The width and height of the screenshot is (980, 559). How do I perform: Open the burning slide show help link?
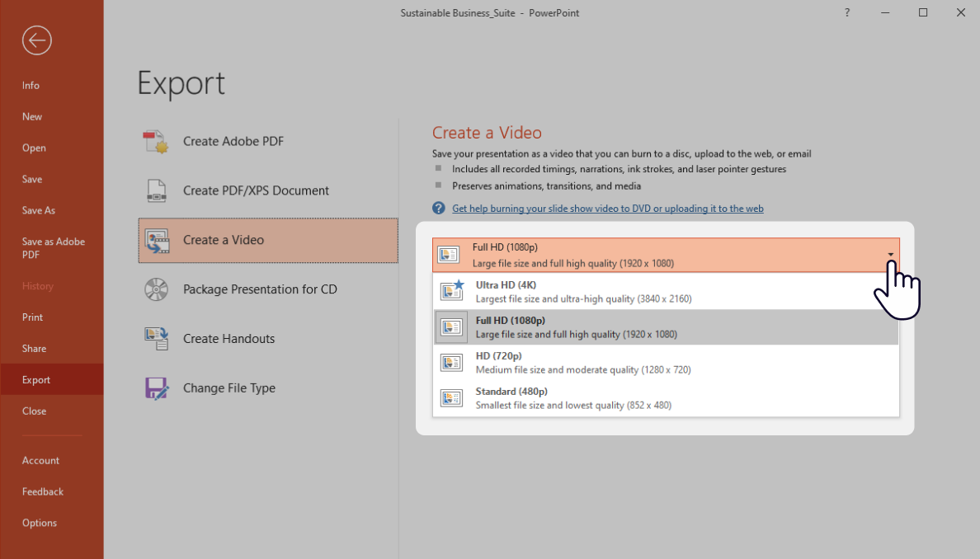coord(608,208)
